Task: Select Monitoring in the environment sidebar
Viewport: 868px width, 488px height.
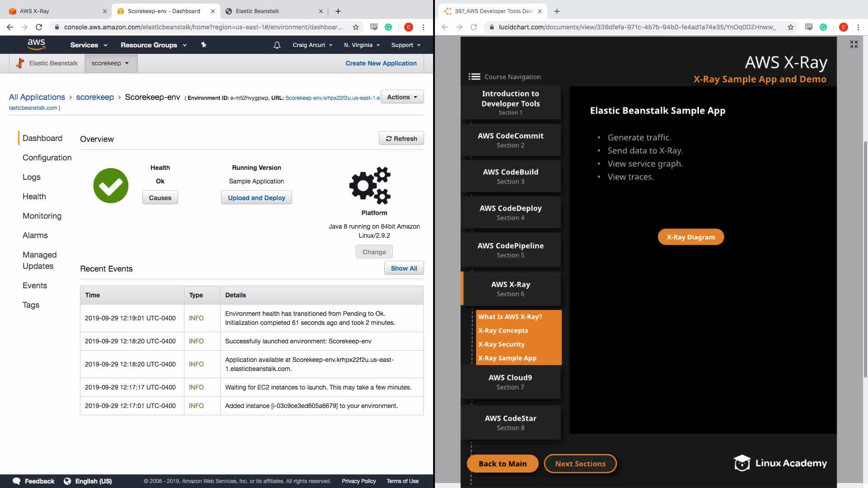Action: (42, 216)
